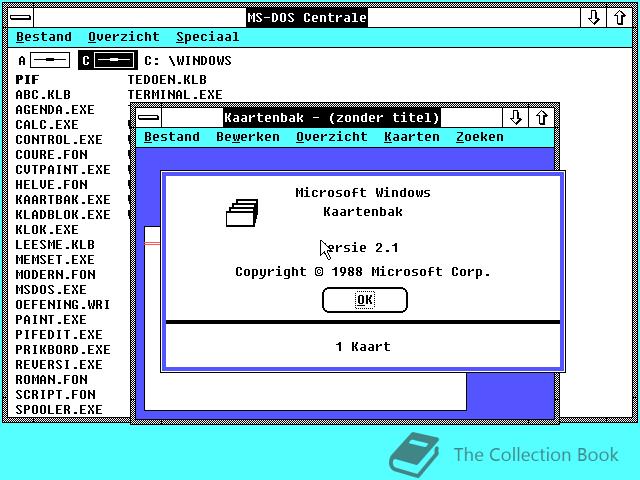The width and height of the screenshot is (640, 480).
Task: Select LEESME.KLB file
Action: pos(55,245)
